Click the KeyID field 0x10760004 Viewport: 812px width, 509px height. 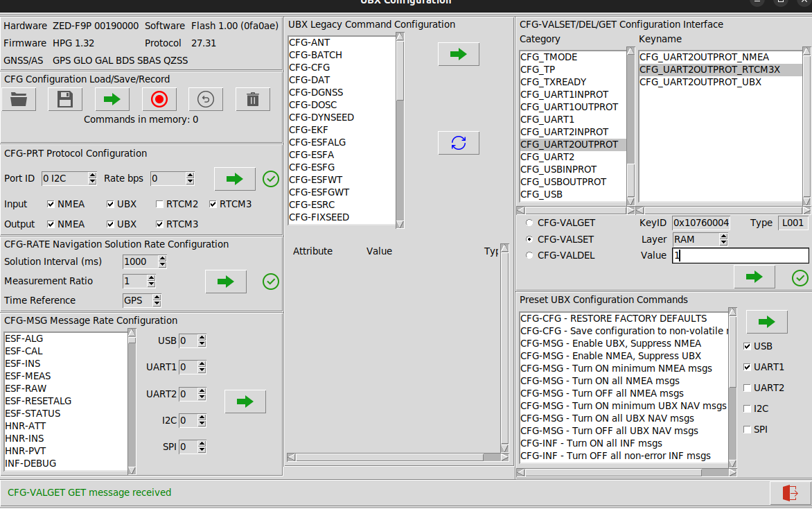click(x=701, y=223)
